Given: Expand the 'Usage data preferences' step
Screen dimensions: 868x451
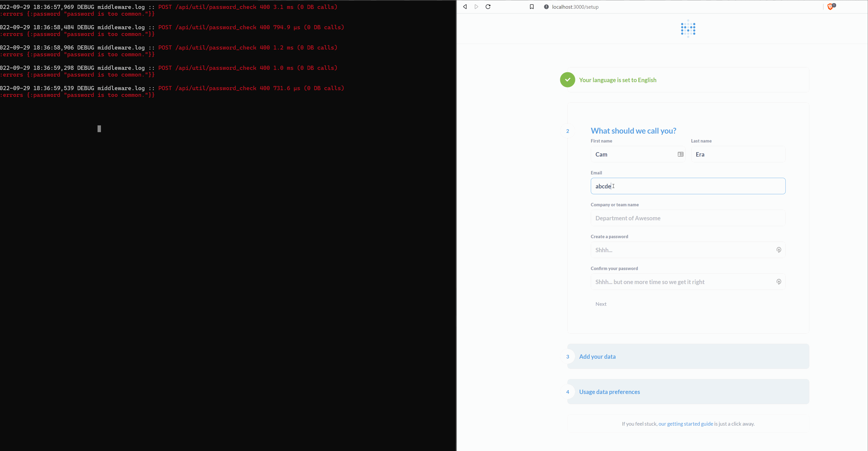Looking at the screenshot, I should coord(609,392).
